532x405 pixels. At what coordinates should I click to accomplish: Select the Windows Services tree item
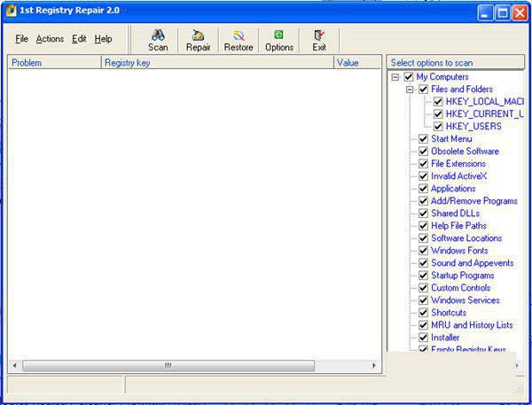[465, 300]
